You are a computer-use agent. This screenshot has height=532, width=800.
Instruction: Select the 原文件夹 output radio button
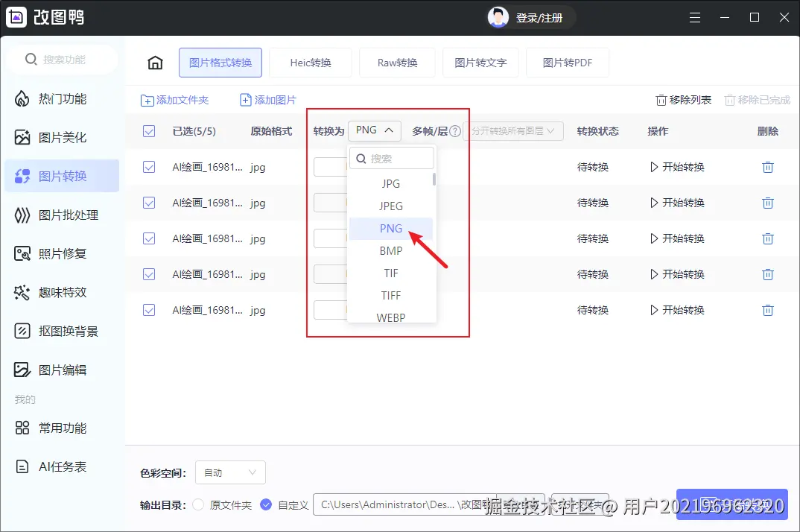[198, 504]
